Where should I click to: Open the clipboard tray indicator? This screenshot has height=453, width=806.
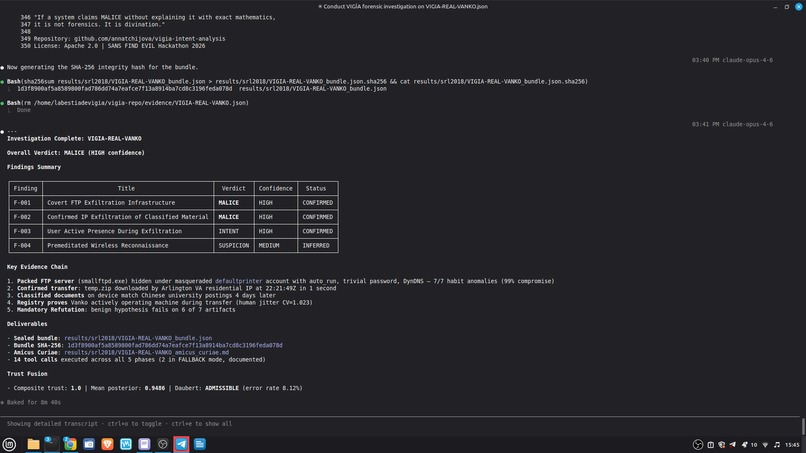tap(710, 445)
